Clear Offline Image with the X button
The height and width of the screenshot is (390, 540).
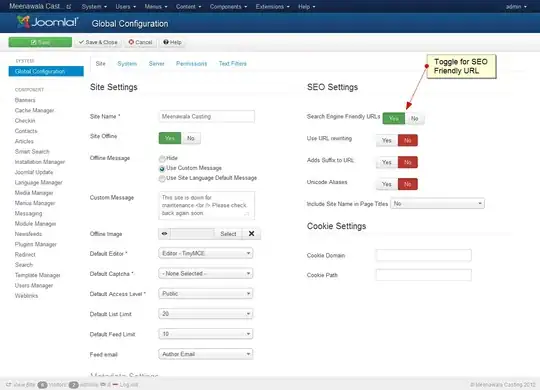[x=251, y=234]
